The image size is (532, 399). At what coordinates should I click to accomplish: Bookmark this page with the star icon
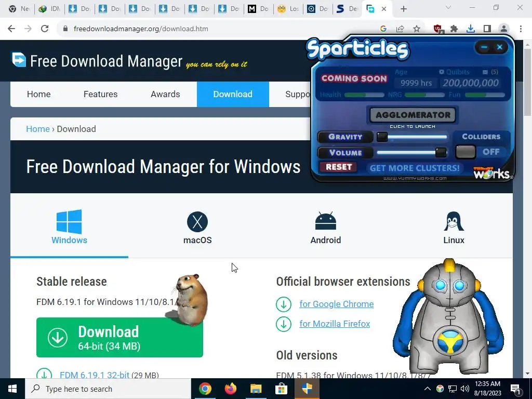(417, 29)
